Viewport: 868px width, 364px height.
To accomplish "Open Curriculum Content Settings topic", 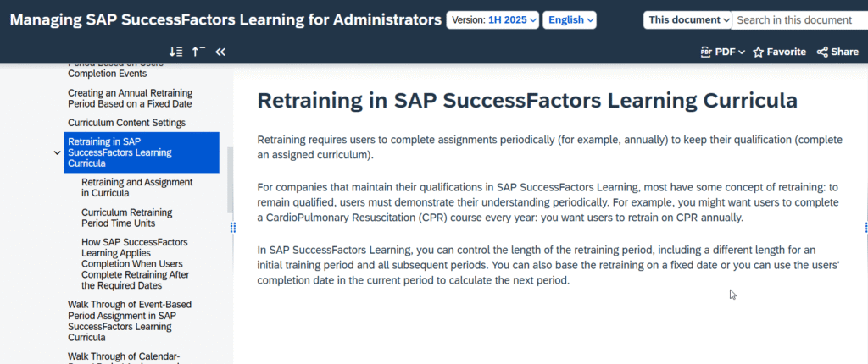I will [x=126, y=123].
